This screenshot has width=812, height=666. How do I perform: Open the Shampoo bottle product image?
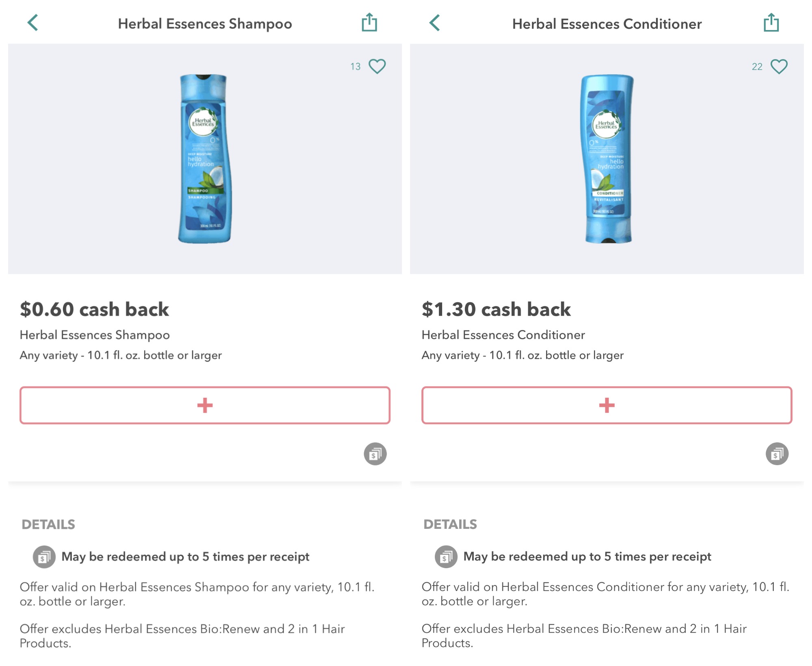[205, 159]
